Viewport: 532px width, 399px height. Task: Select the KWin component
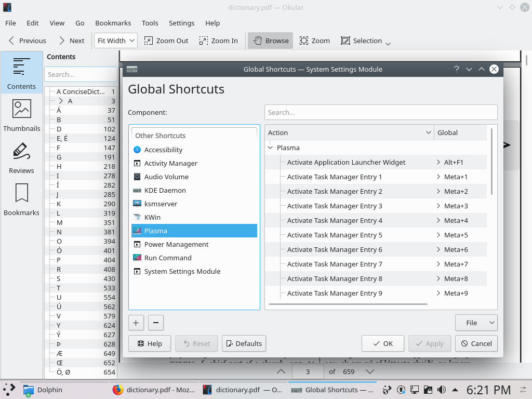(x=194, y=218)
